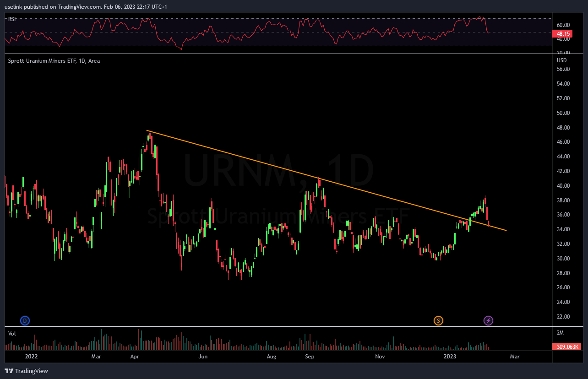
Task: Click the 46.00 price axis label
Action: coord(563,142)
